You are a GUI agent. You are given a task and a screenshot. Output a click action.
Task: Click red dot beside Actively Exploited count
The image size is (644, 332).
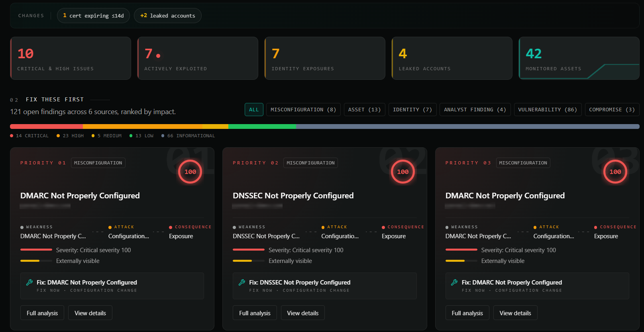pyautogui.click(x=158, y=56)
